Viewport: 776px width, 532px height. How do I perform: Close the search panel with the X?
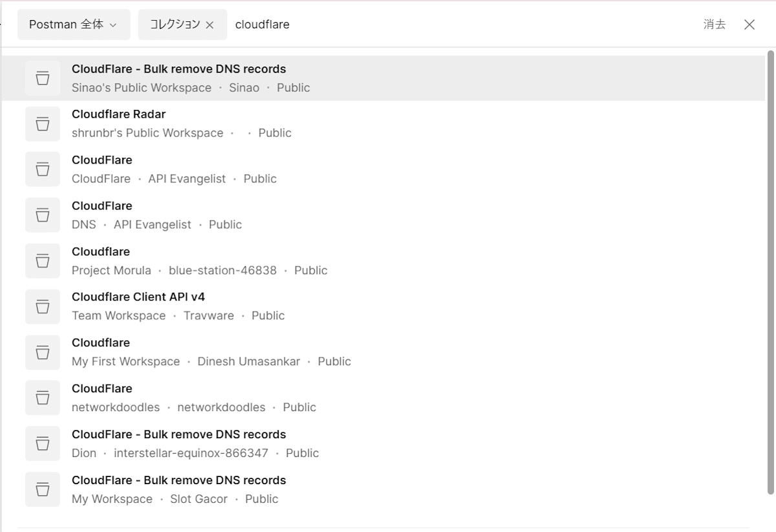tap(749, 25)
